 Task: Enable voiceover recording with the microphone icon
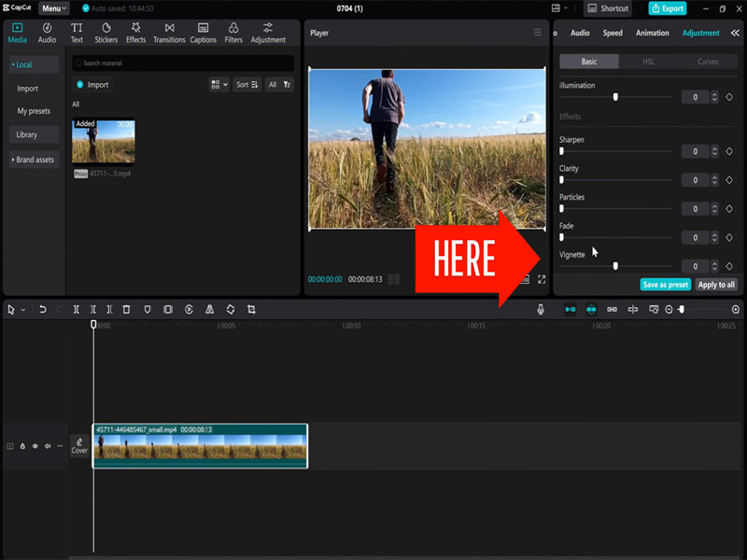[x=541, y=309]
